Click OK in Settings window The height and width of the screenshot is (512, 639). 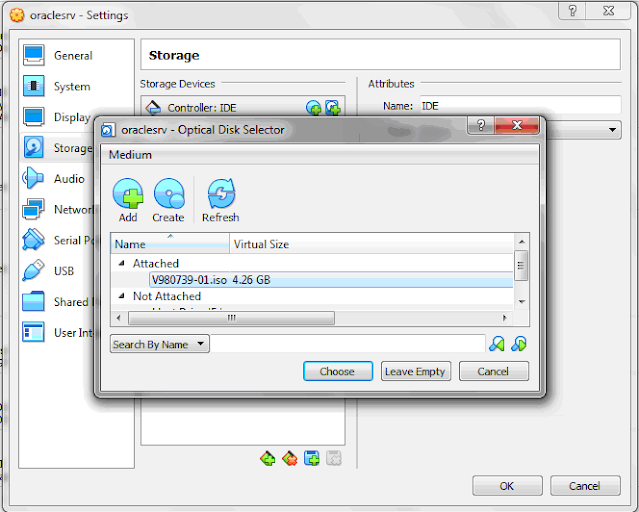(x=507, y=486)
